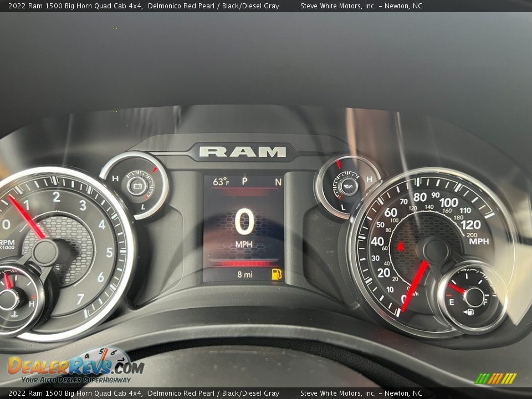Image resolution: width=532 pixels, height=399 pixels.
Task: Click the RPM X1000 label
Action: 7,244
